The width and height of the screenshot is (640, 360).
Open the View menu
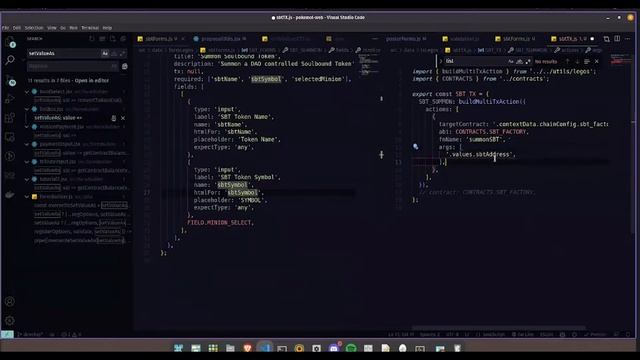(x=52, y=28)
